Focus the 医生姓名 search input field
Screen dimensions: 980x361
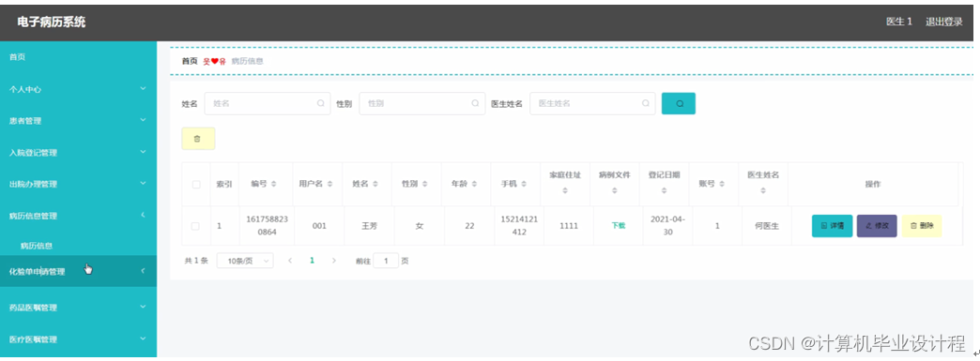pos(592,104)
